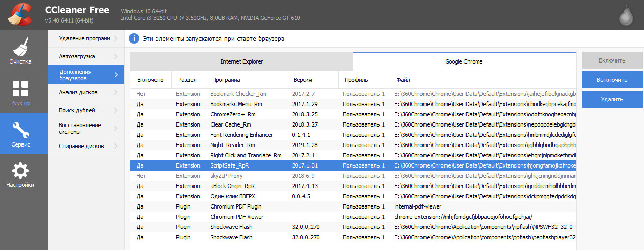This screenshot has width=644, height=250.
Task: Select skyZIP Proxy row
Action: tap(353, 176)
